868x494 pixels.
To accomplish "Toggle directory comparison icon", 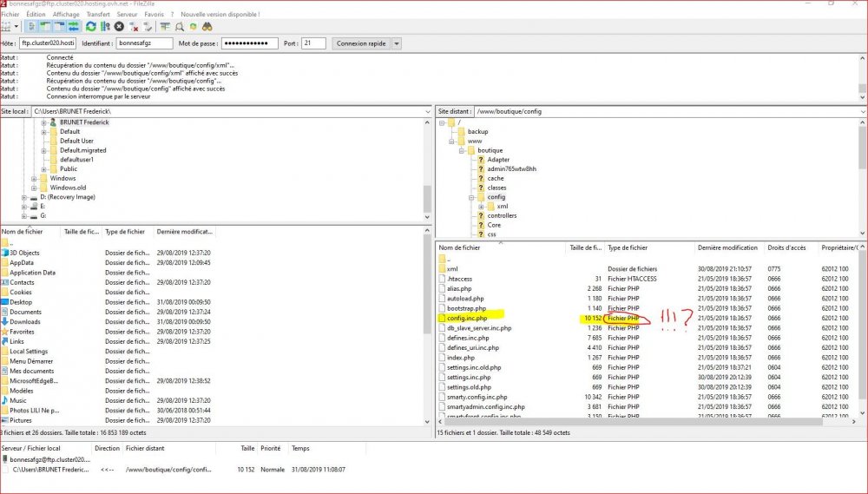I will 178,27.
